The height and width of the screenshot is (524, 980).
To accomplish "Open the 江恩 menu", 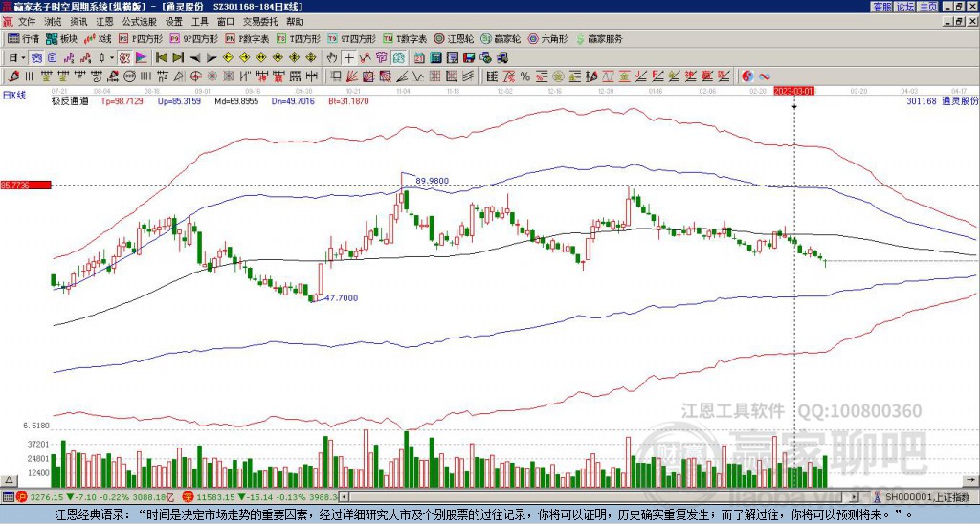I will [105, 22].
